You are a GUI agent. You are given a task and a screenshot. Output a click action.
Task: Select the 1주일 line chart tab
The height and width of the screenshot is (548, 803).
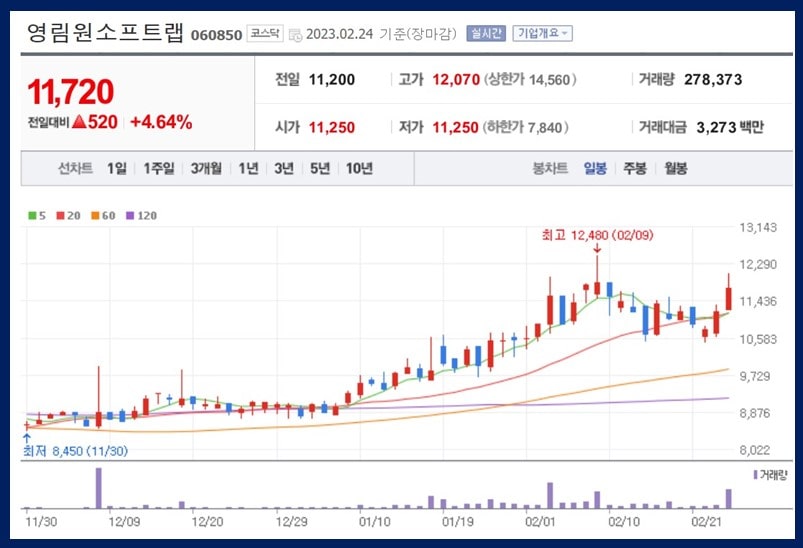[x=159, y=168]
